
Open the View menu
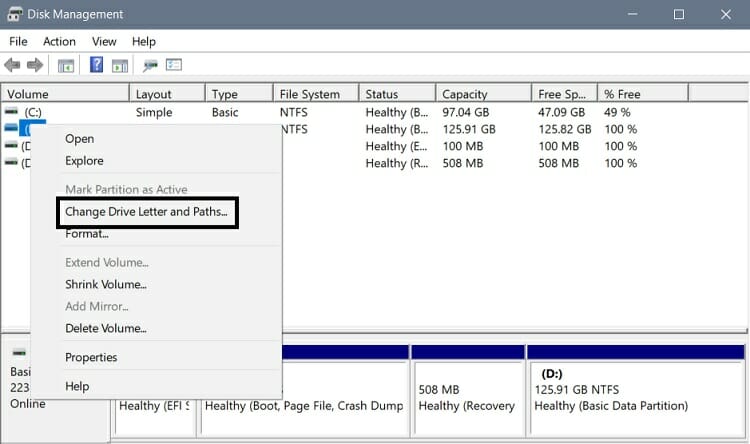point(104,41)
